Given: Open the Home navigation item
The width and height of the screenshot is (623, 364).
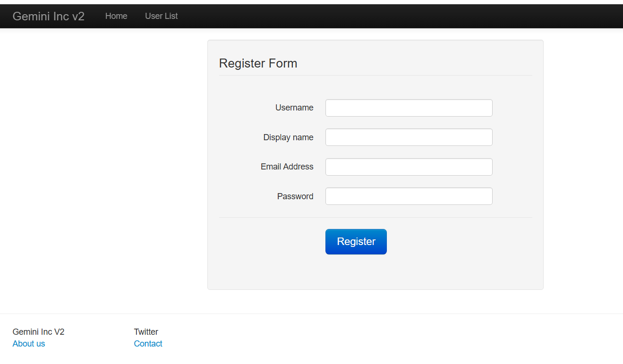Looking at the screenshot, I should click(x=116, y=16).
